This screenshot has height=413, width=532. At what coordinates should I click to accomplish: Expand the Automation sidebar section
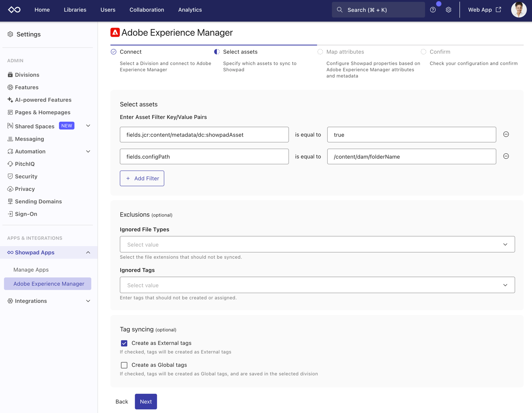pos(88,152)
